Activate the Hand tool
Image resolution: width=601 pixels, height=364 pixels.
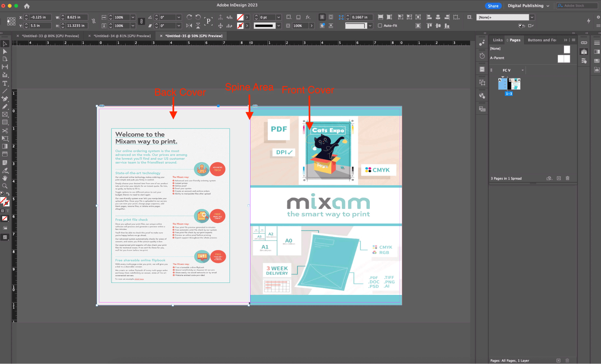tap(5, 178)
